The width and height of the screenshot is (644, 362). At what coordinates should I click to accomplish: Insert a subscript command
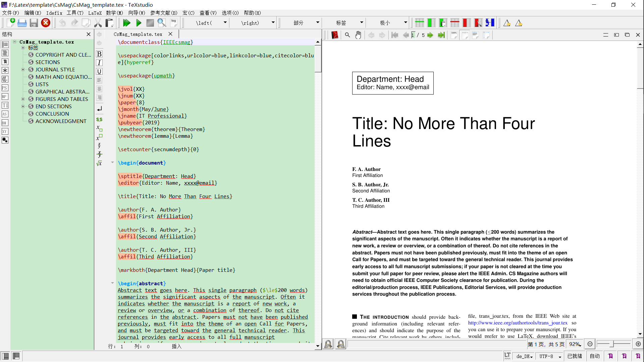coord(99,128)
